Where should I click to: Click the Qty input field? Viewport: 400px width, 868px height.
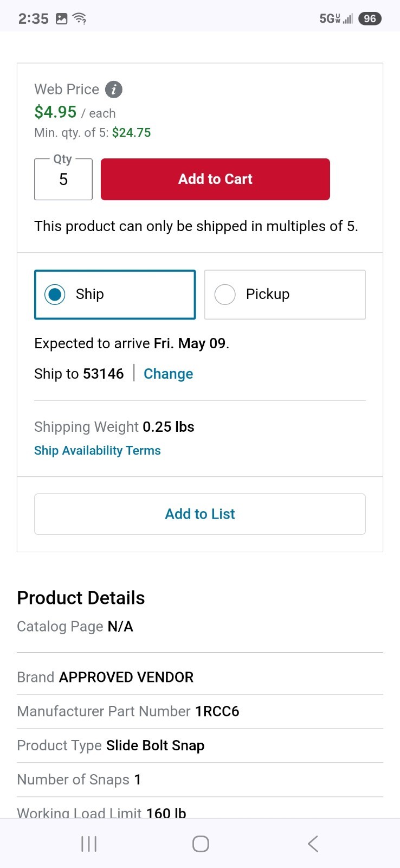63,180
